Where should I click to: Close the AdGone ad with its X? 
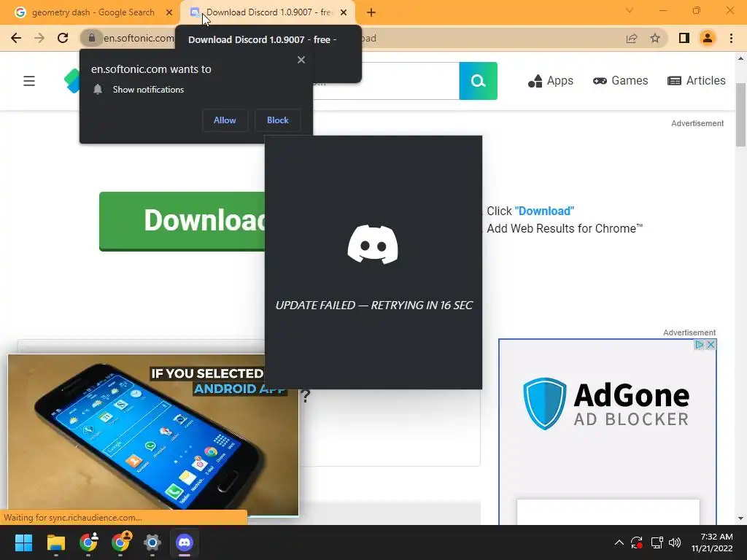click(x=711, y=344)
